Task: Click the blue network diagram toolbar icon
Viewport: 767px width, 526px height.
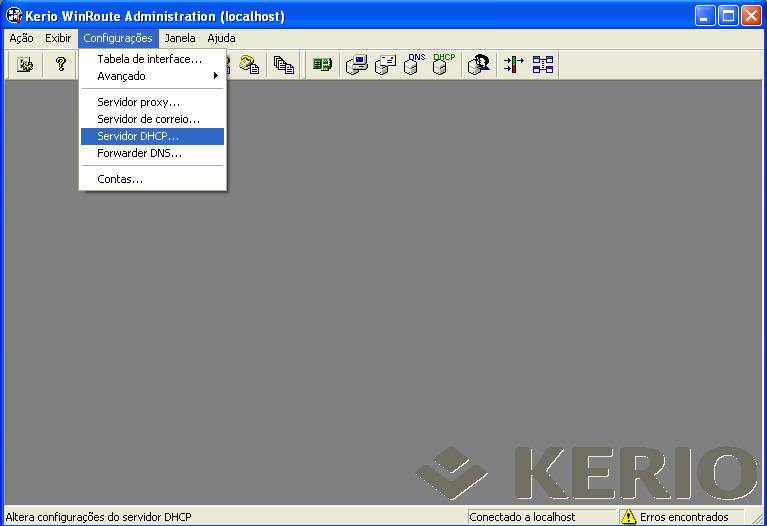Action: point(542,65)
